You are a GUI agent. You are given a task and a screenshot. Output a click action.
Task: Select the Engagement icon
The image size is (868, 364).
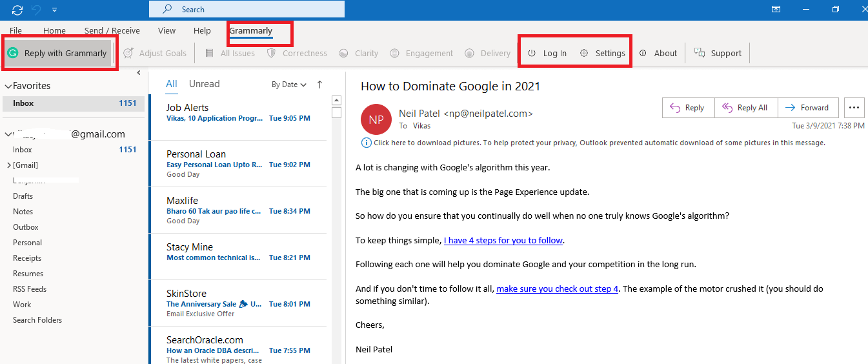click(394, 54)
